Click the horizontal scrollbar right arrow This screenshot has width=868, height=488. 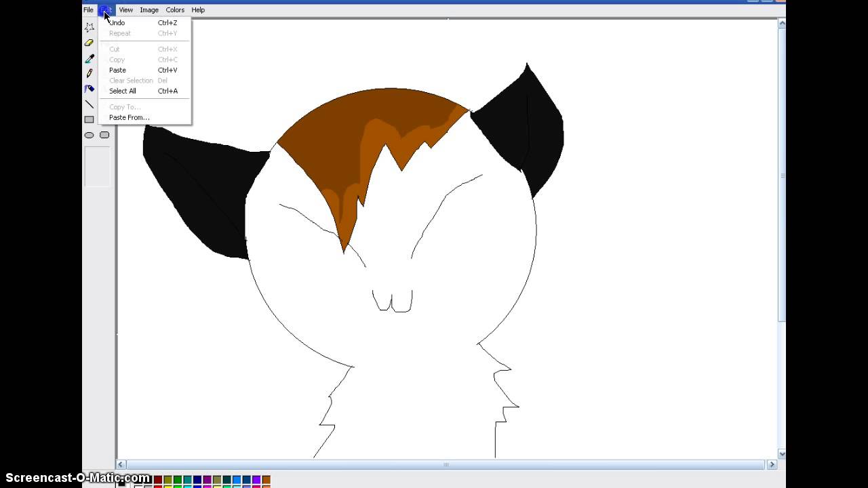pyautogui.click(x=772, y=464)
